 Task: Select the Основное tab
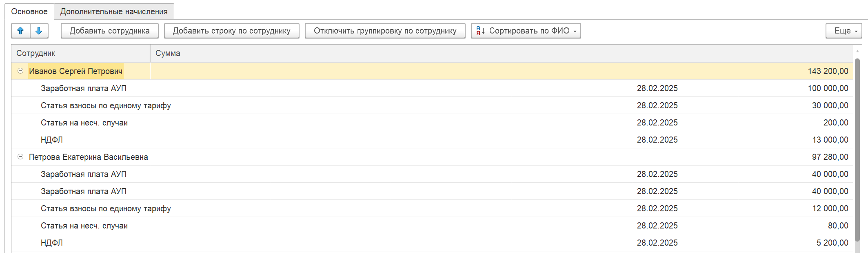pos(29,11)
